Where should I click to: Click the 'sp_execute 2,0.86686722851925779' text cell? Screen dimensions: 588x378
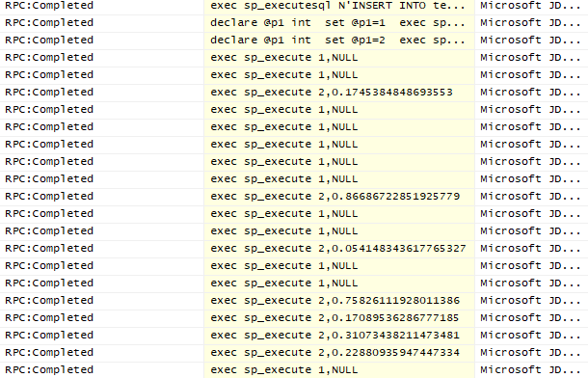coord(339,197)
